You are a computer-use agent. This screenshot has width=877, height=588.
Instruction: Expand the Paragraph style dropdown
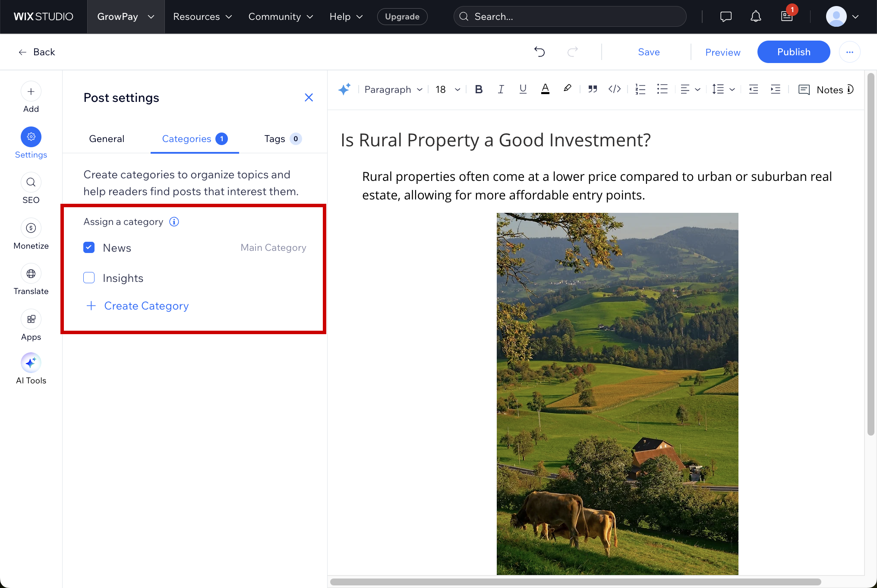[x=393, y=89]
